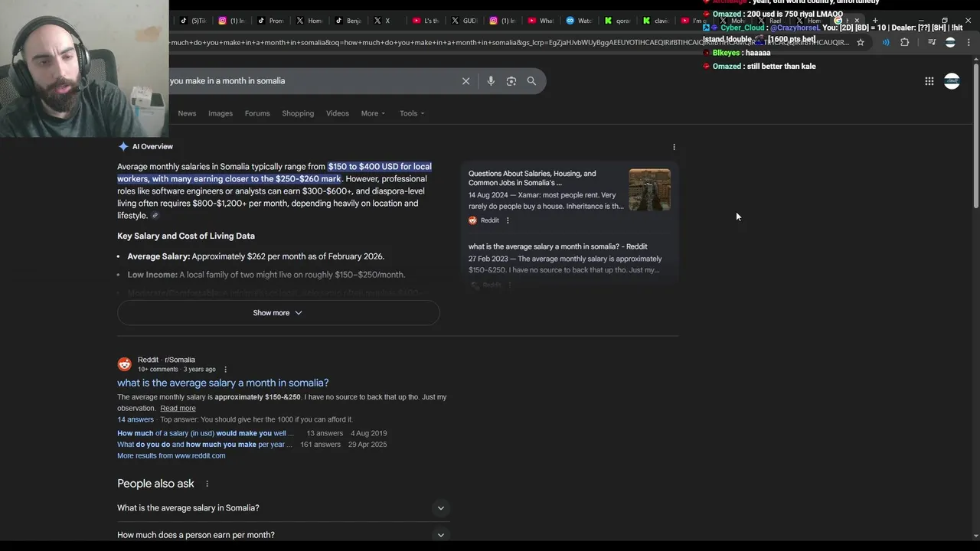Switch to the "L's th" YouTube tab
980x551 pixels.
426,21
